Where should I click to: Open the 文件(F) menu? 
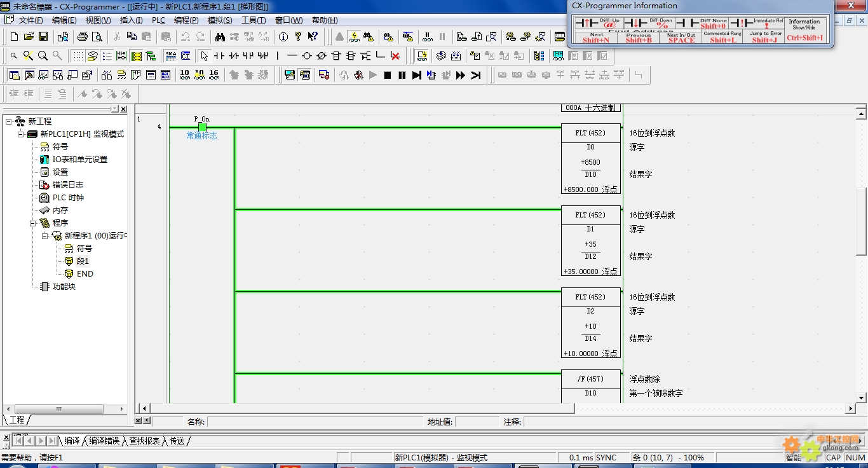tap(31, 20)
